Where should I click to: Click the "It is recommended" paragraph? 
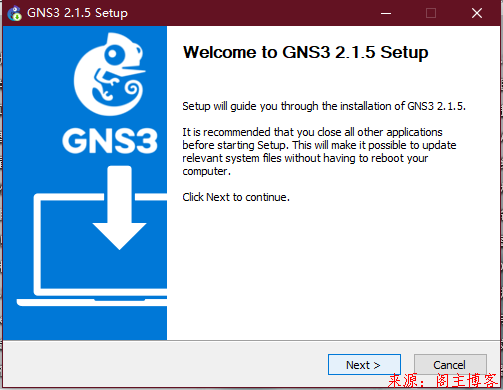319,152
